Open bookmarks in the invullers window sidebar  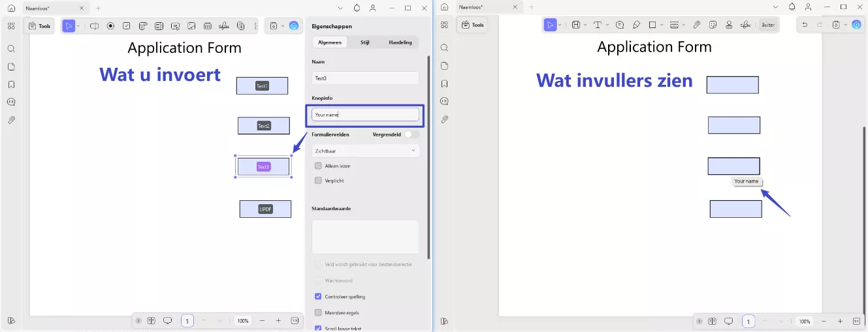[x=444, y=83]
